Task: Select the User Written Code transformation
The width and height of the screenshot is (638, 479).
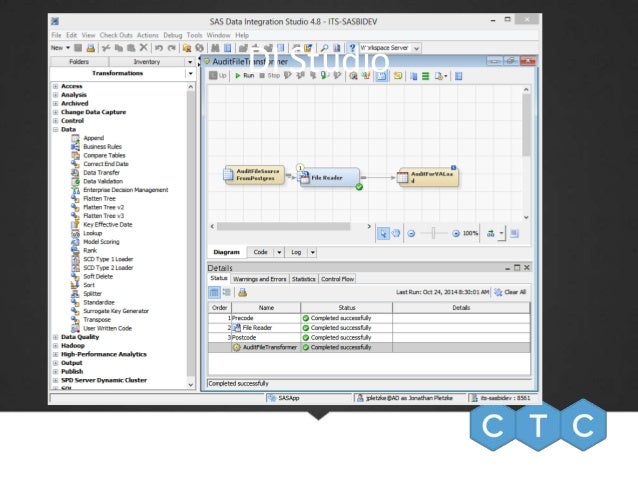Action: click(x=107, y=328)
